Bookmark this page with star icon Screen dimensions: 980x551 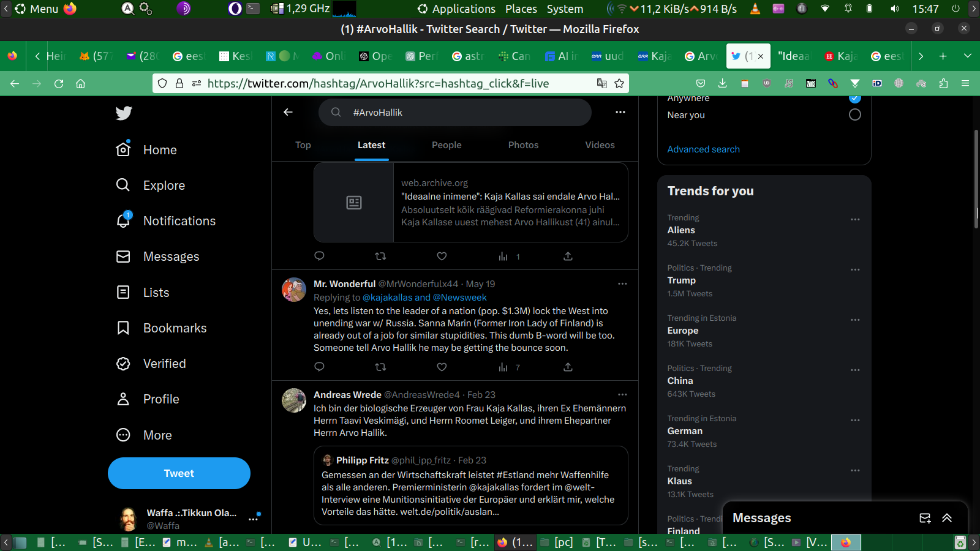[619, 83]
